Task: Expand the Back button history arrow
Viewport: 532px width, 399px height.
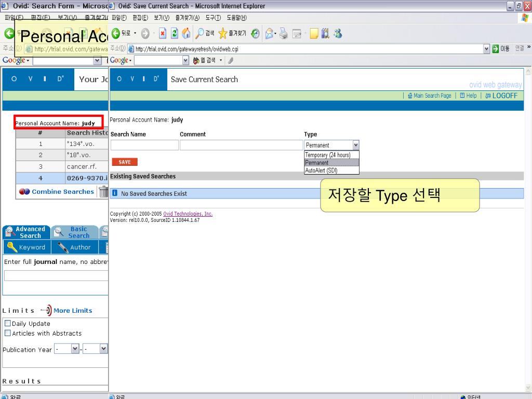Action: pos(135,33)
